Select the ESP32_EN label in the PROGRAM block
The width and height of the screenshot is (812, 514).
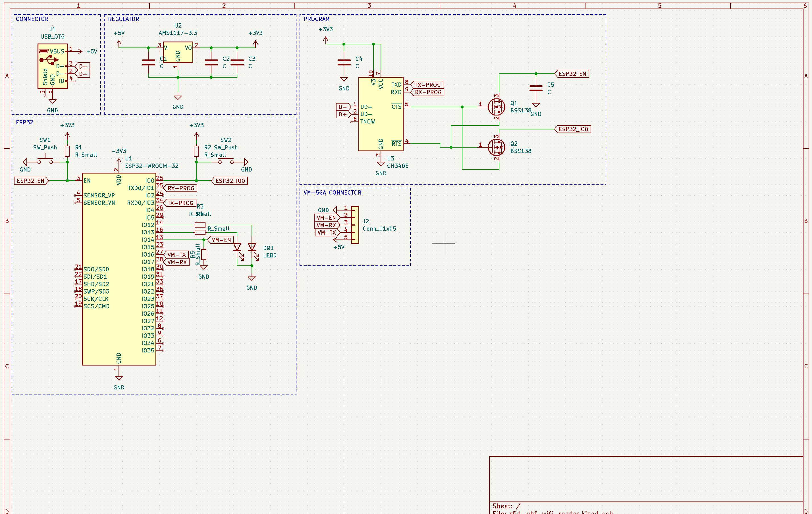(x=572, y=74)
